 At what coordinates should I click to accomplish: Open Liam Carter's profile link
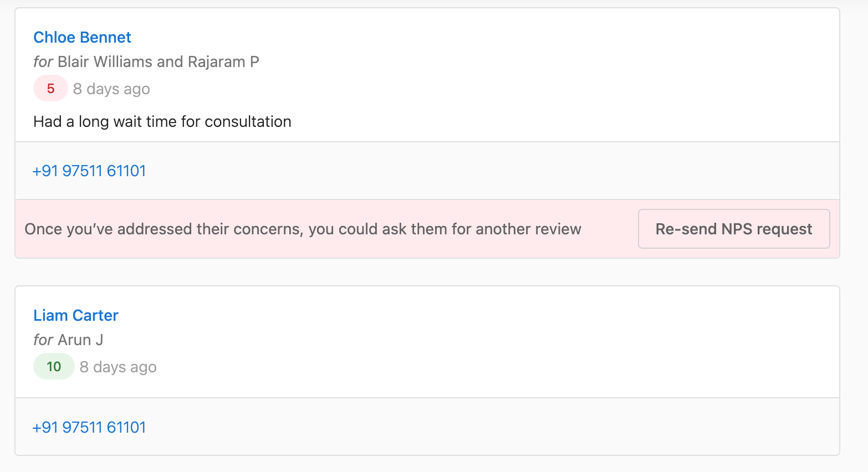click(76, 315)
